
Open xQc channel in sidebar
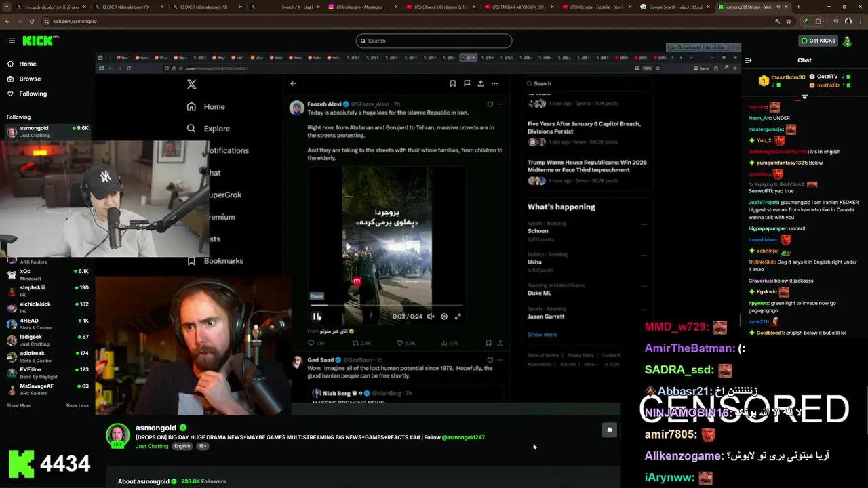click(x=47, y=274)
